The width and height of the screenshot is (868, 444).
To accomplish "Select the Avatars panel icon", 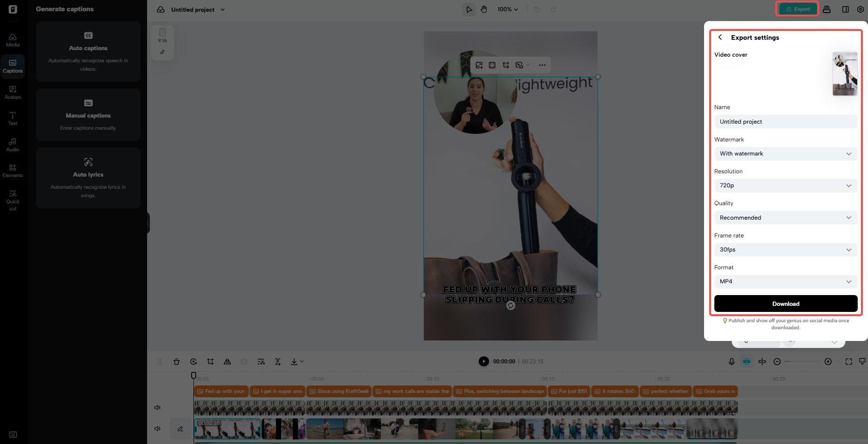I will pos(13,92).
